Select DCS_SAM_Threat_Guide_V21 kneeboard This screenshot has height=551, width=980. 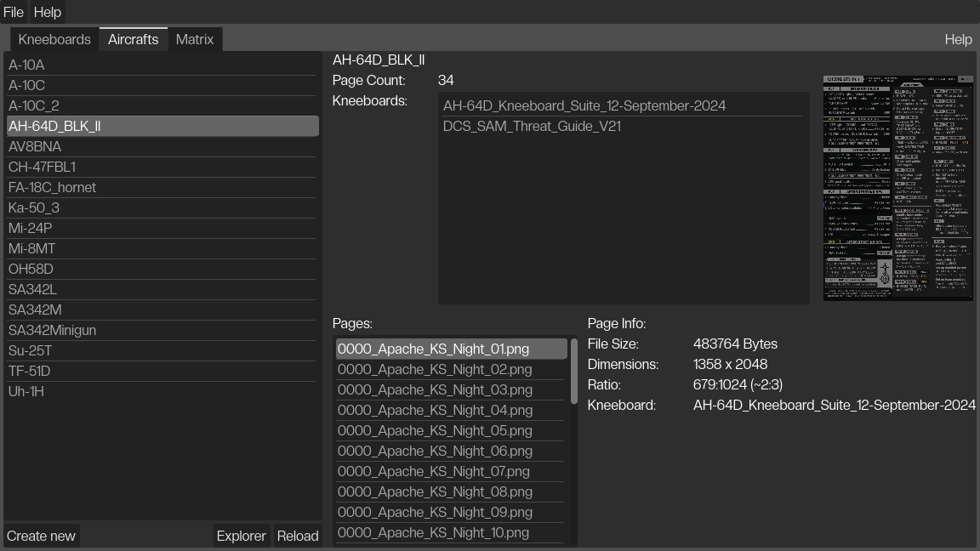(532, 126)
